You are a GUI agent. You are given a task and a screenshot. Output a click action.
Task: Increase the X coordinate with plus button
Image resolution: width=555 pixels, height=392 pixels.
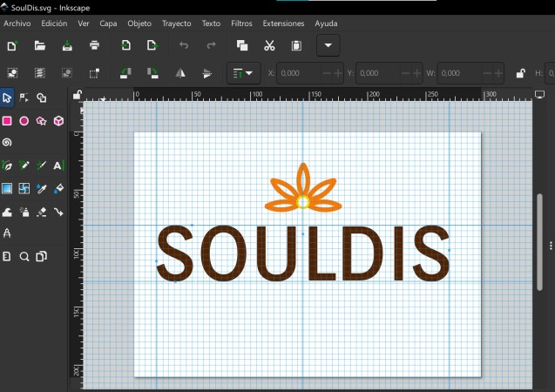pos(338,73)
